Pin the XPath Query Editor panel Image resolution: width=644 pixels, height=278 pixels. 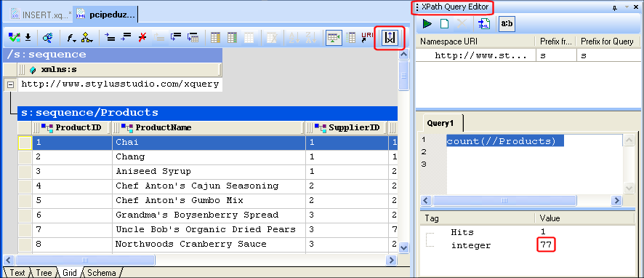point(615,7)
